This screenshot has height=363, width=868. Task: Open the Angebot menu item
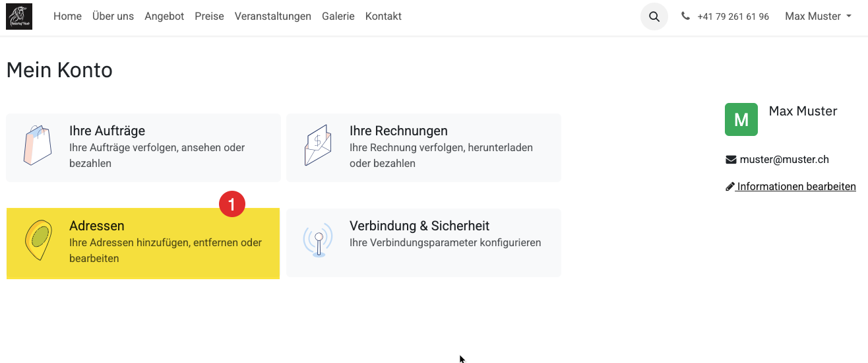click(164, 16)
